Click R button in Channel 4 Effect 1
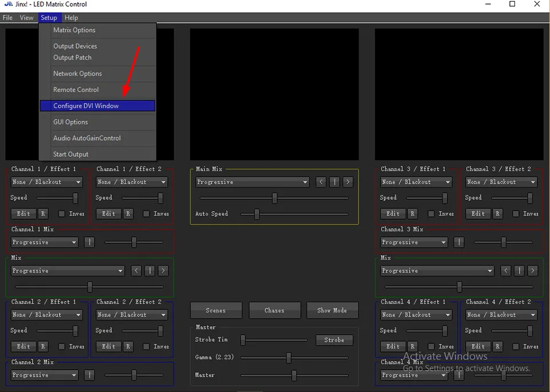550x392 pixels. coord(412,346)
